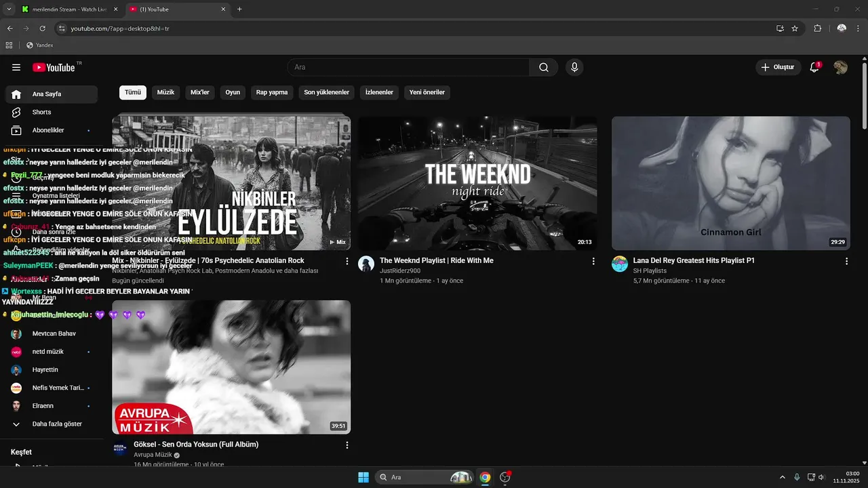This screenshot has height=488, width=868.
Task: Go to Ana Sayfa in sidebar
Action: [x=52, y=94]
